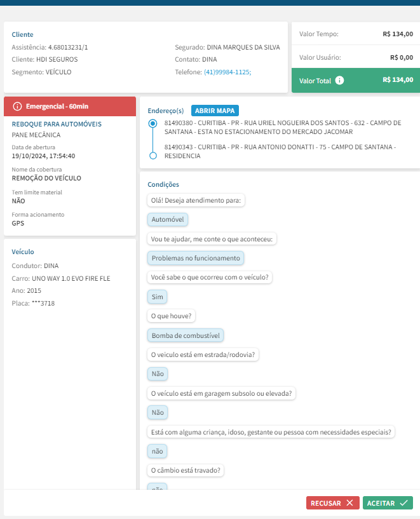The image size is (420, 519).
Task: Click the REBOQUE PARA AUTOMÓVEIS service title
Action: [57, 125]
